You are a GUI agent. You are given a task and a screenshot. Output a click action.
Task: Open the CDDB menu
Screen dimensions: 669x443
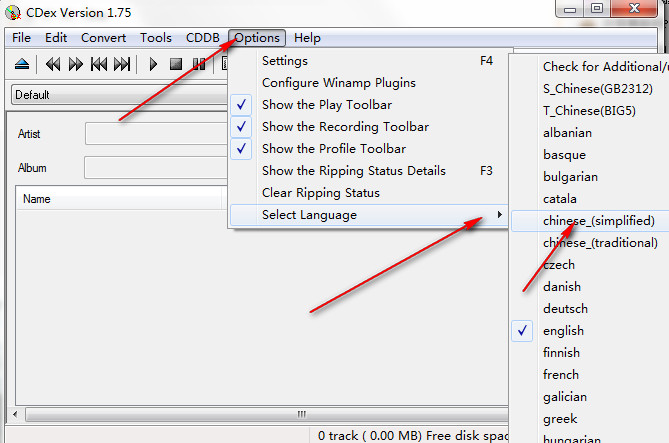pyautogui.click(x=203, y=38)
